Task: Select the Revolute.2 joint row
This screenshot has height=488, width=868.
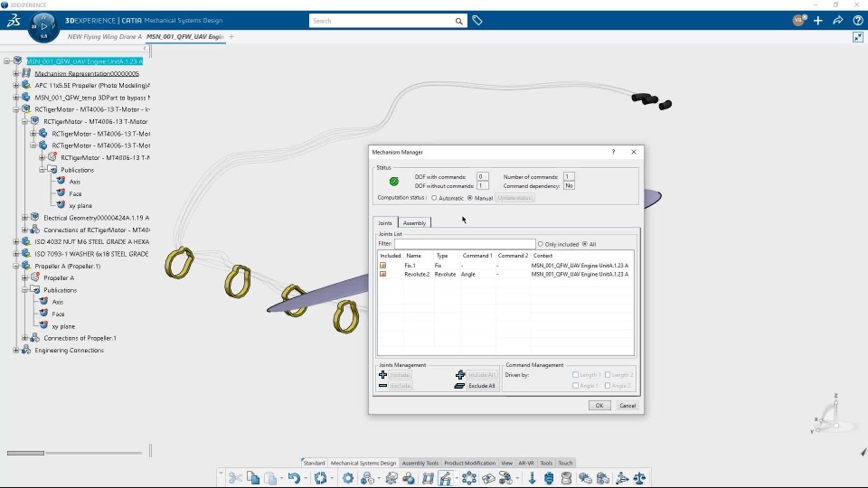Action: (x=505, y=275)
